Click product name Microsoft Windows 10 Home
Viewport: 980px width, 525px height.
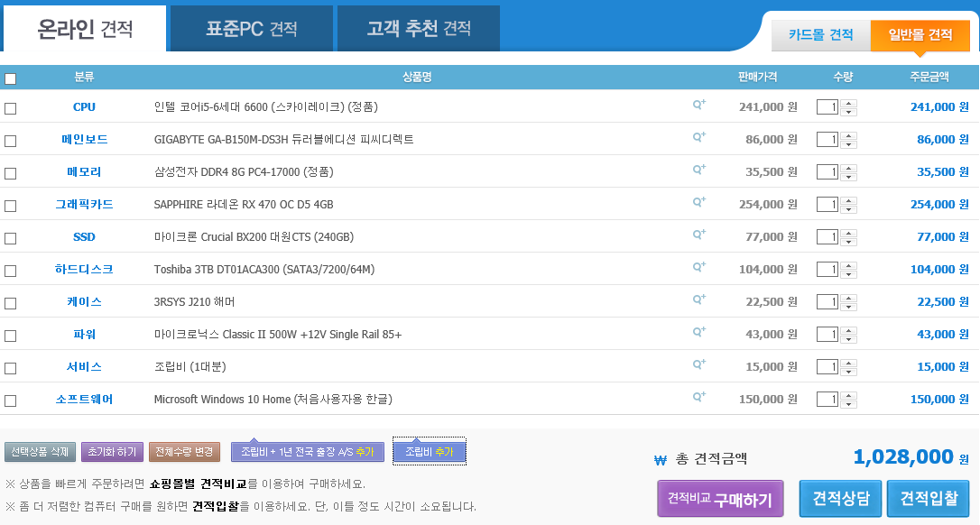pos(273,400)
